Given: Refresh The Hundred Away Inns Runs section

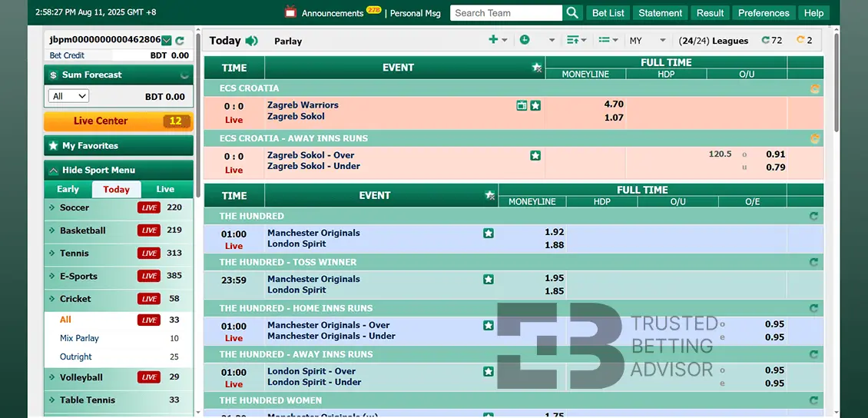Looking at the screenshot, I should 813,354.
